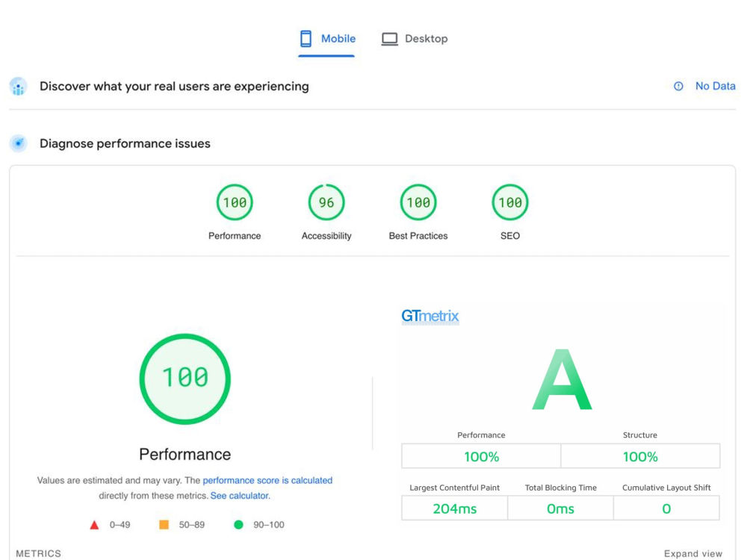Open the 'performance score is calculated' link
Screen dimensions: 747x560
pyautogui.click(x=267, y=480)
